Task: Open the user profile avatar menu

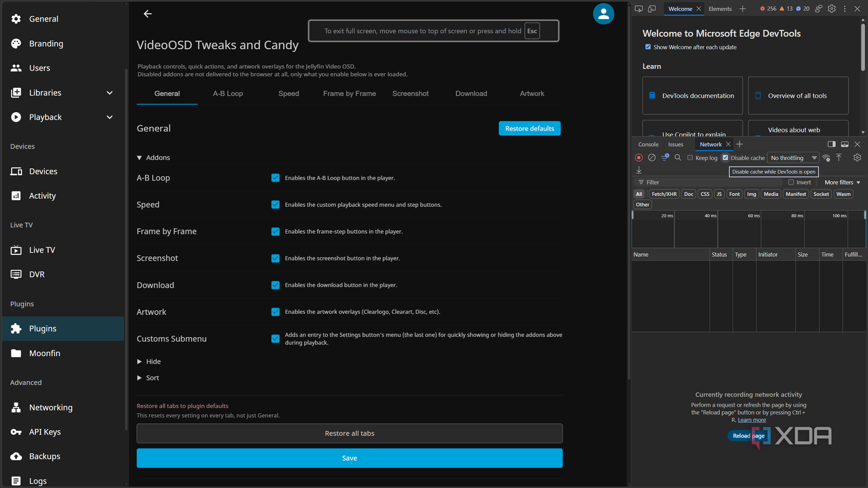Action: click(x=603, y=14)
